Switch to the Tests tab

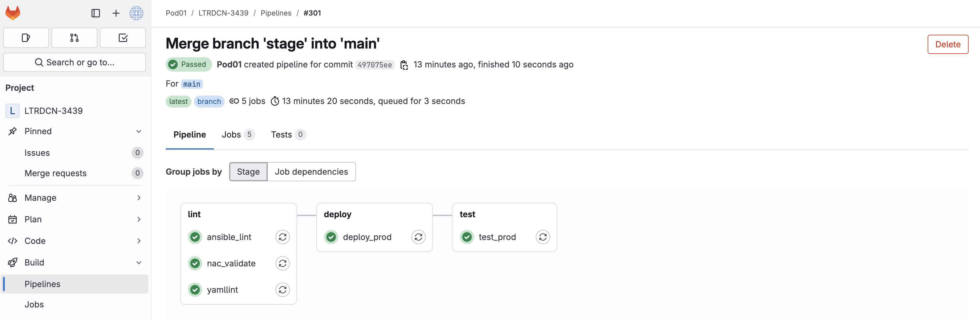(287, 135)
